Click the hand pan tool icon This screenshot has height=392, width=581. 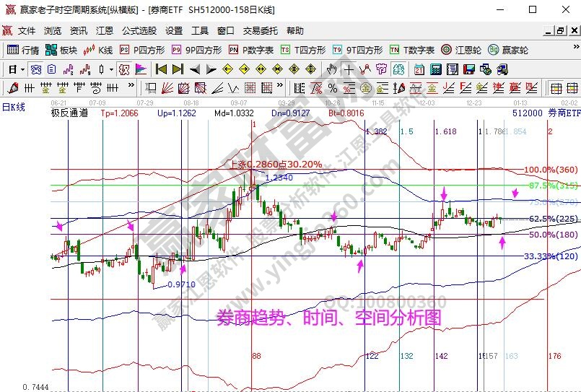(331, 69)
